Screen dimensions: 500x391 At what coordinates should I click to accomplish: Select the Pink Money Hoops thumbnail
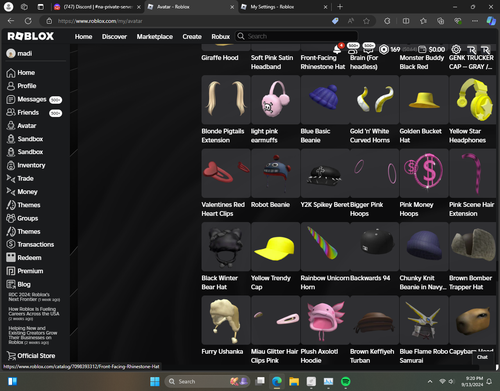[424, 173]
